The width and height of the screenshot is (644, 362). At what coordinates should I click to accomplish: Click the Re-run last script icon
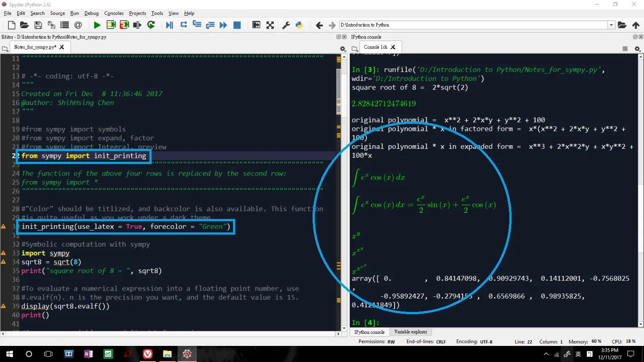pyautogui.click(x=151, y=25)
